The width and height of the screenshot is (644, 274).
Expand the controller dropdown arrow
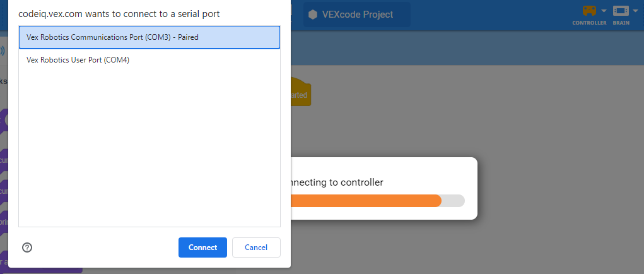coord(604,11)
